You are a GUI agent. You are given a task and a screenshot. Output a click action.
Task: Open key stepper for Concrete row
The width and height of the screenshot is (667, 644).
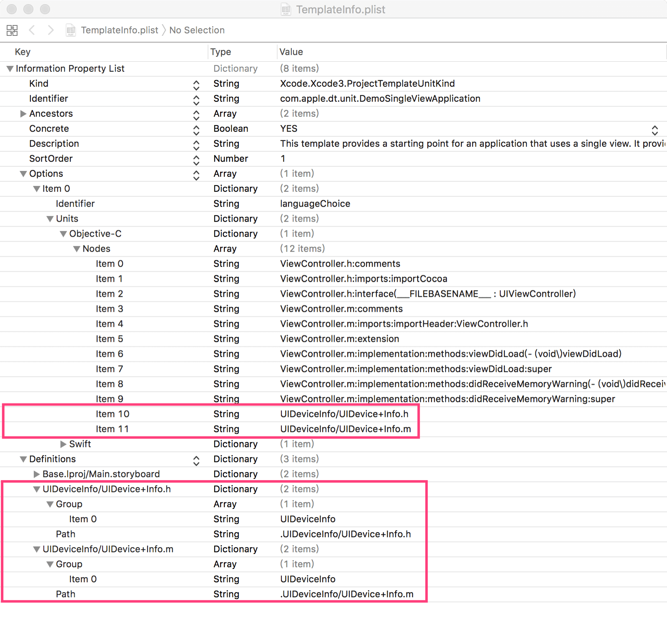tap(196, 130)
